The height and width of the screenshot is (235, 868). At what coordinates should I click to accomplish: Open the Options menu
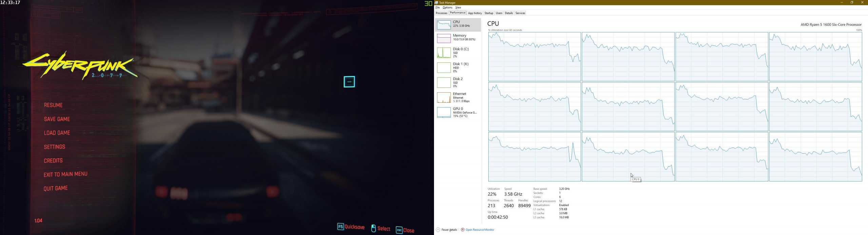pyautogui.click(x=447, y=7)
